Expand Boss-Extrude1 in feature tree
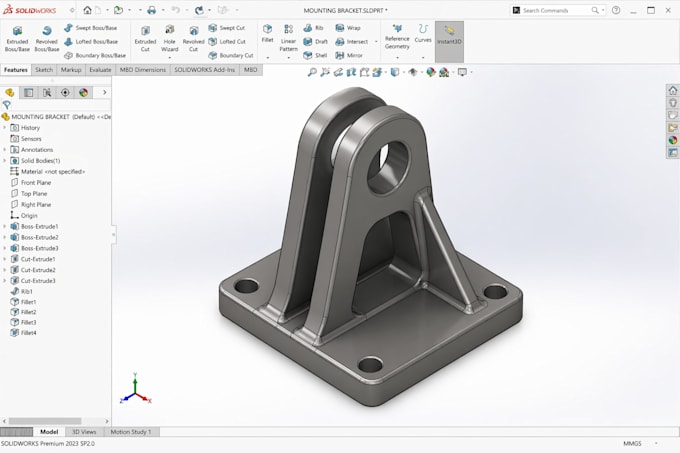680x453 pixels. [5, 226]
